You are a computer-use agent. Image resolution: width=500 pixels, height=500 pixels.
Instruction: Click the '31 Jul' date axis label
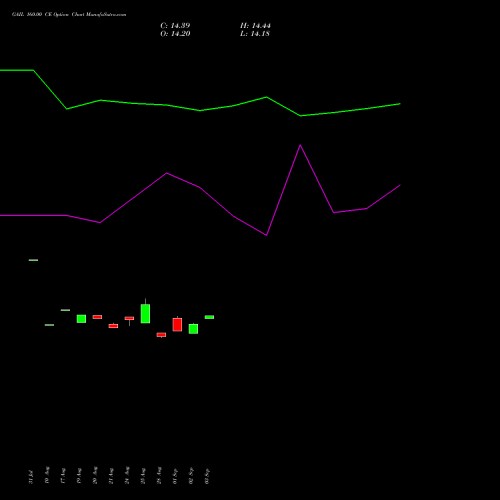31,476
